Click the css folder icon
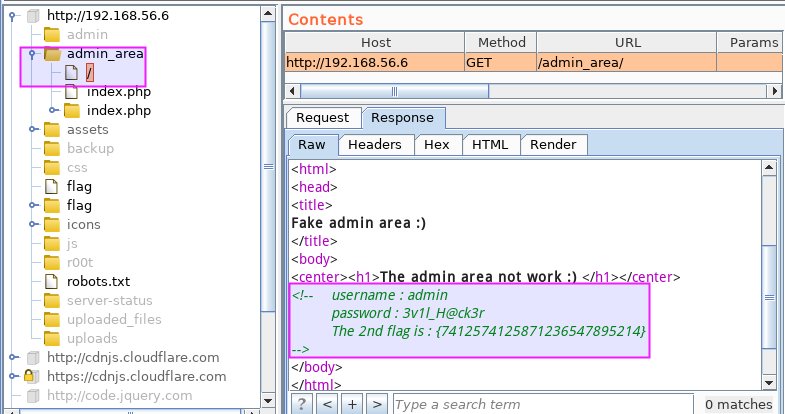Viewport: 785px width, 414px height. [52, 168]
